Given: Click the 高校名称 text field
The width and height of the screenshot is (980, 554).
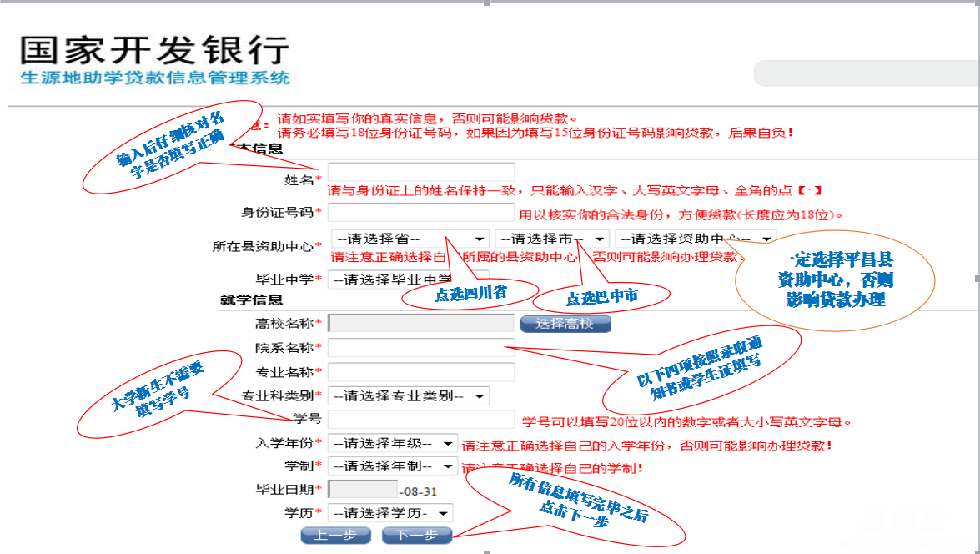Looking at the screenshot, I should point(421,323).
